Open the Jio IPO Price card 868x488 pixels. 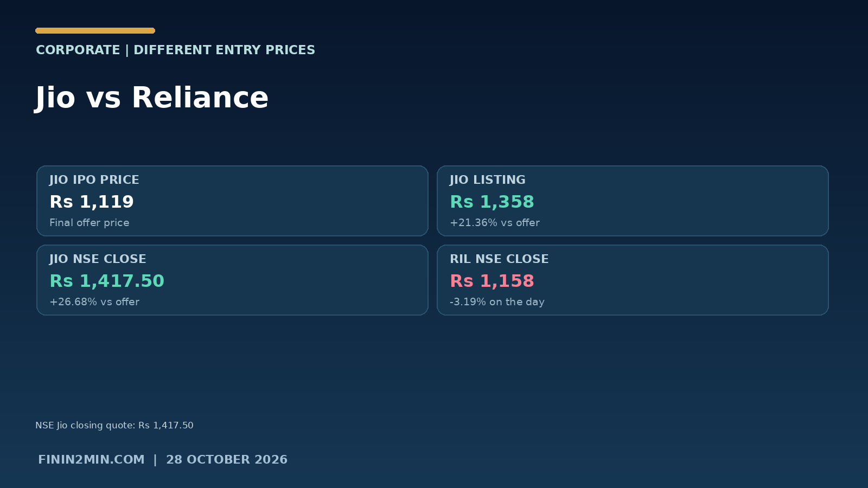point(232,201)
